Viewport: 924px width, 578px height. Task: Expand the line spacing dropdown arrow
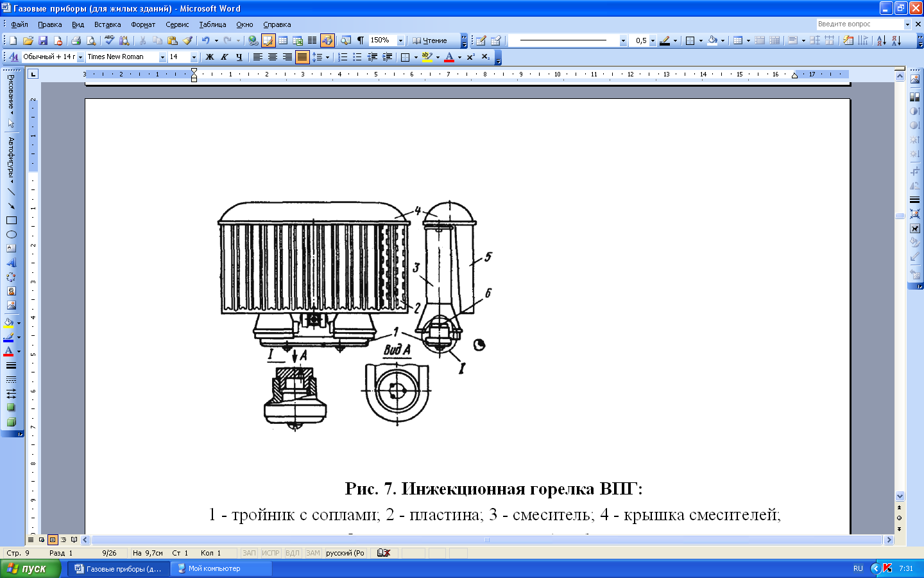click(327, 57)
